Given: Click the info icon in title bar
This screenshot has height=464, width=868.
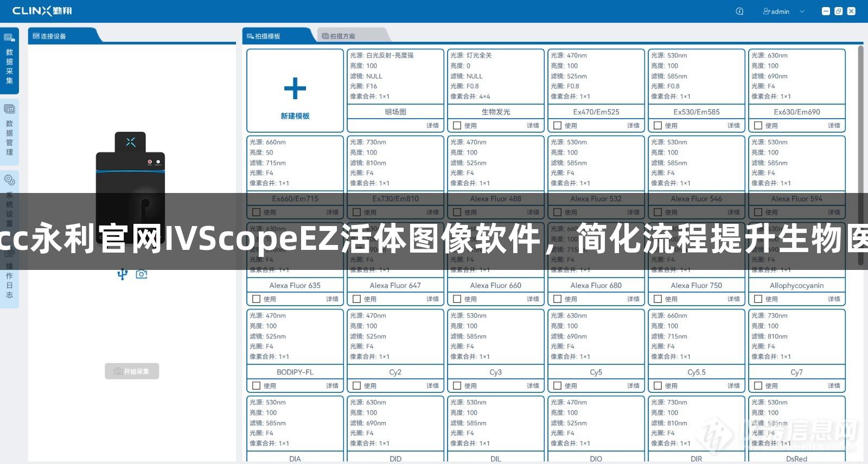Looking at the screenshot, I should (739, 11).
